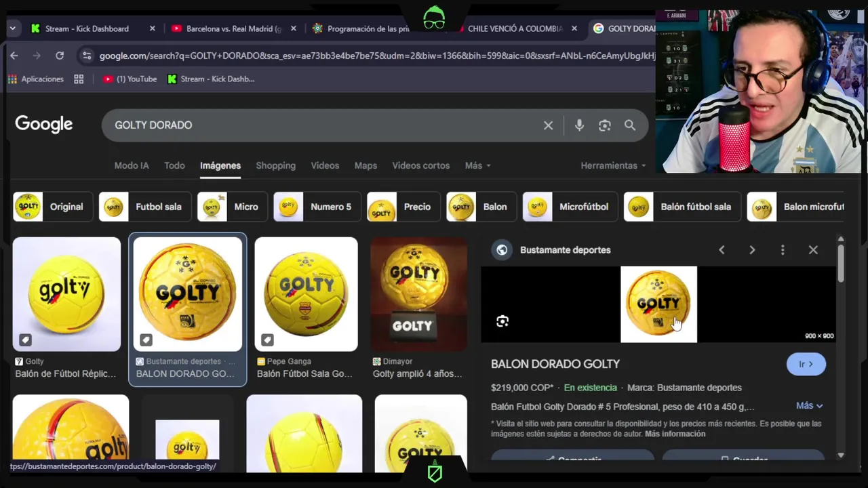
Task: Select the Precio filter chip
Action: point(403,207)
